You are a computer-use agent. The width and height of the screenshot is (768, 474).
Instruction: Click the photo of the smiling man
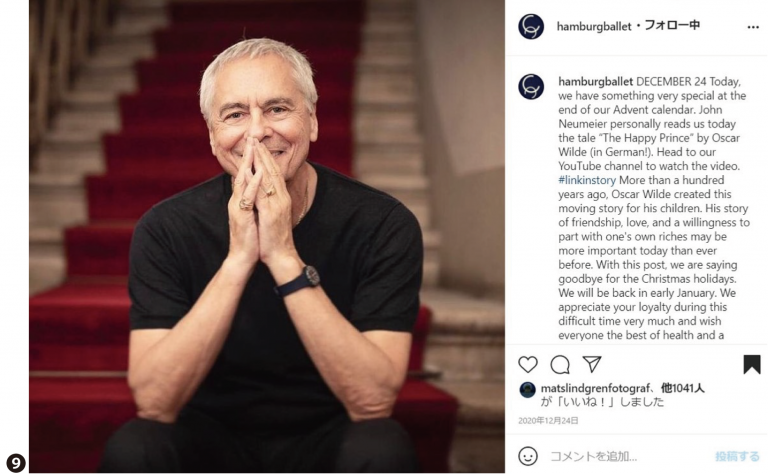[267, 236]
